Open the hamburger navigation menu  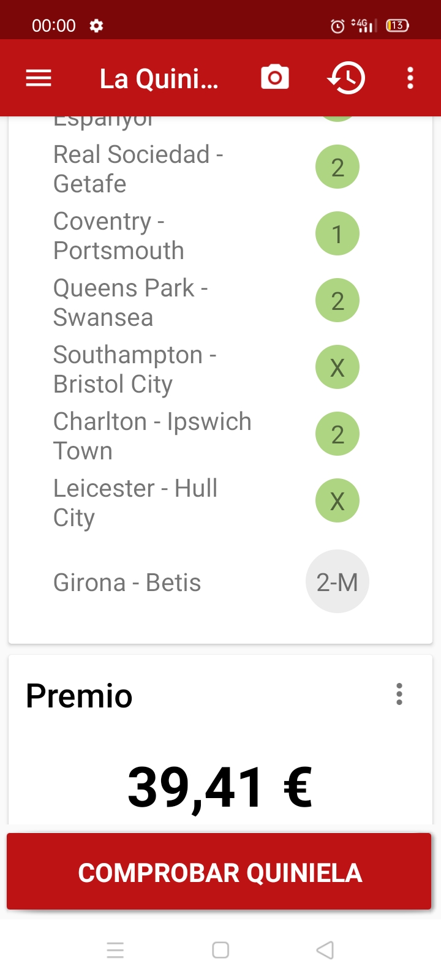[x=39, y=78]
